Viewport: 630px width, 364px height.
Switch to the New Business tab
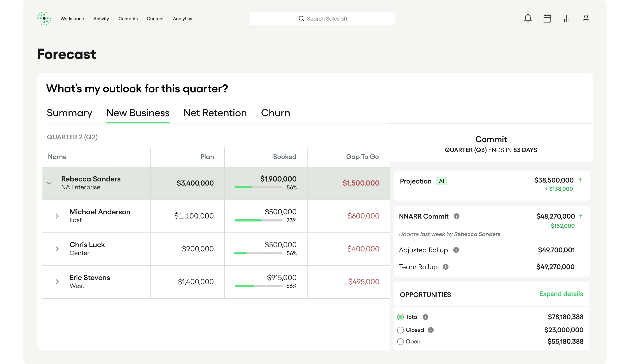point(138,113)
